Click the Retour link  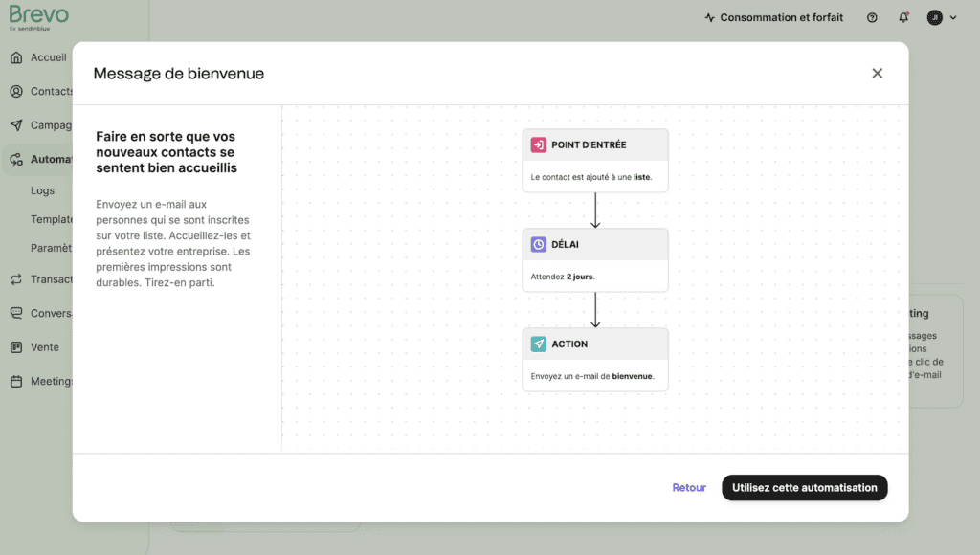(689, 488)
